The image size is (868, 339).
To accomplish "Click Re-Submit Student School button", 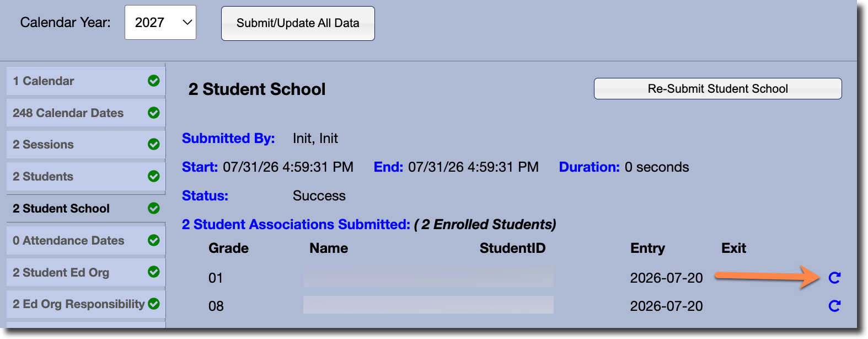I will click(717, 88).
